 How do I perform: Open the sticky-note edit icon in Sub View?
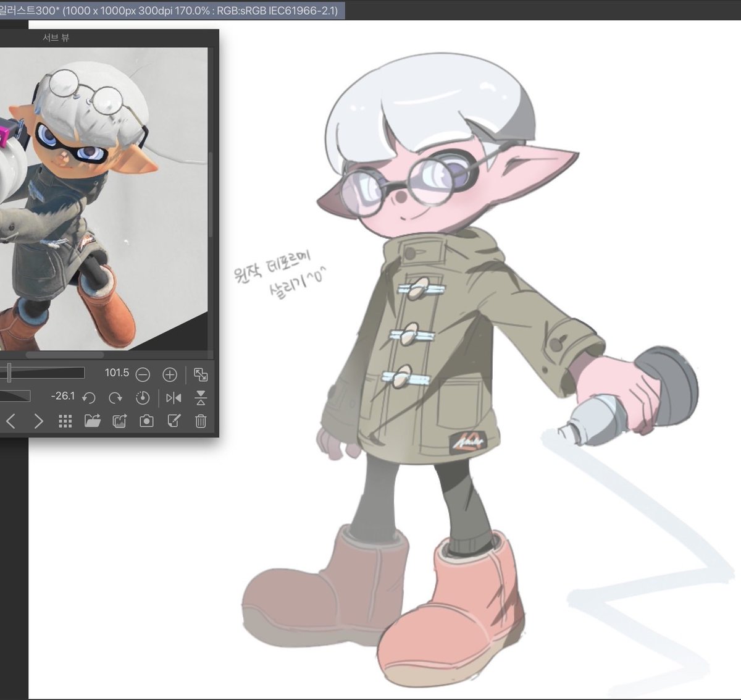click(x=174, y=421)
